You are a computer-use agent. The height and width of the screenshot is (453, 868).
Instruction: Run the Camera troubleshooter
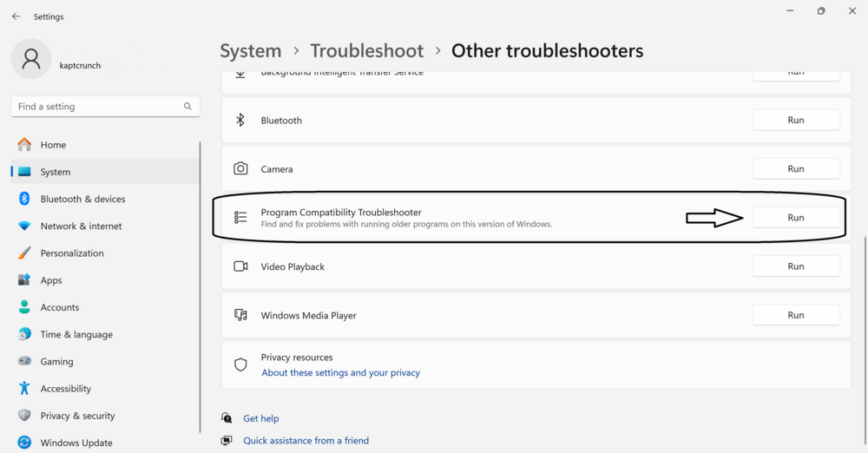[795, 169]
